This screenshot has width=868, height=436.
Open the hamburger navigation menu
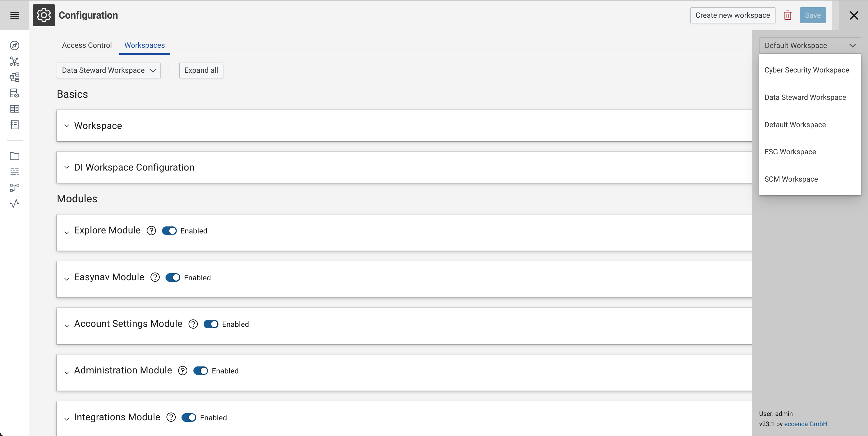15,15
